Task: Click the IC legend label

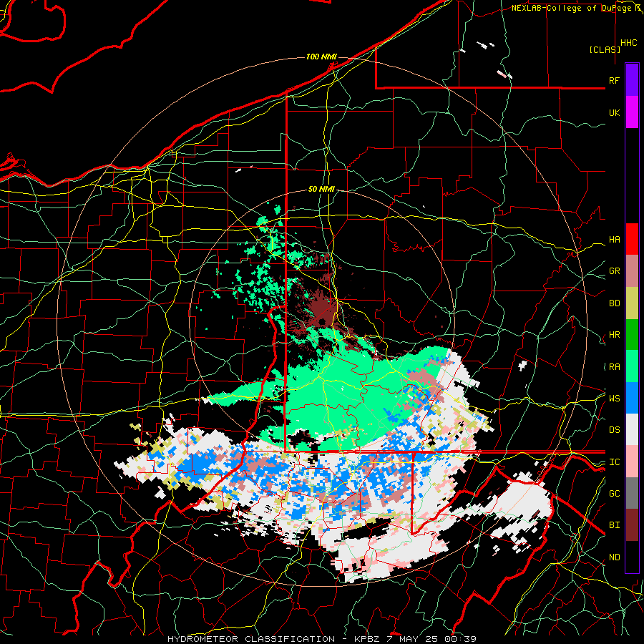Action: click(x=614, y=462)
